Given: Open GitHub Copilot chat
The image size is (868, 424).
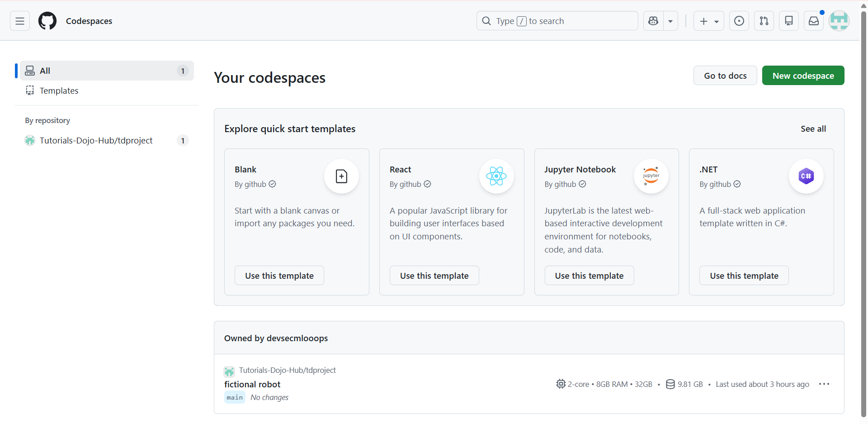Looking at the screenshot, I should 652,21.
